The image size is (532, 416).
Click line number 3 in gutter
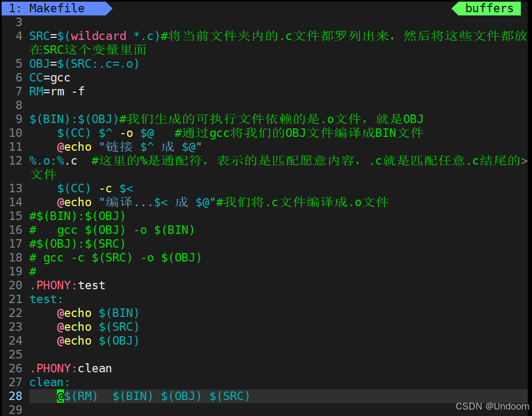19,22
